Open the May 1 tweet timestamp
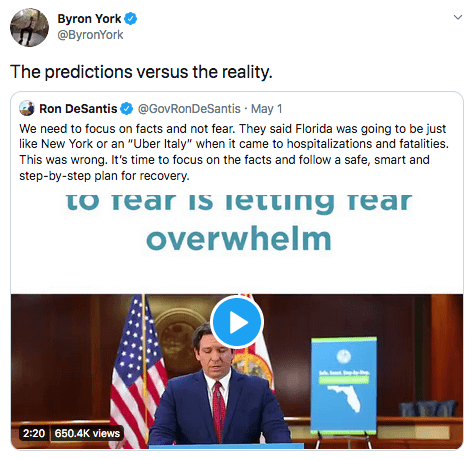 (266, 109)
